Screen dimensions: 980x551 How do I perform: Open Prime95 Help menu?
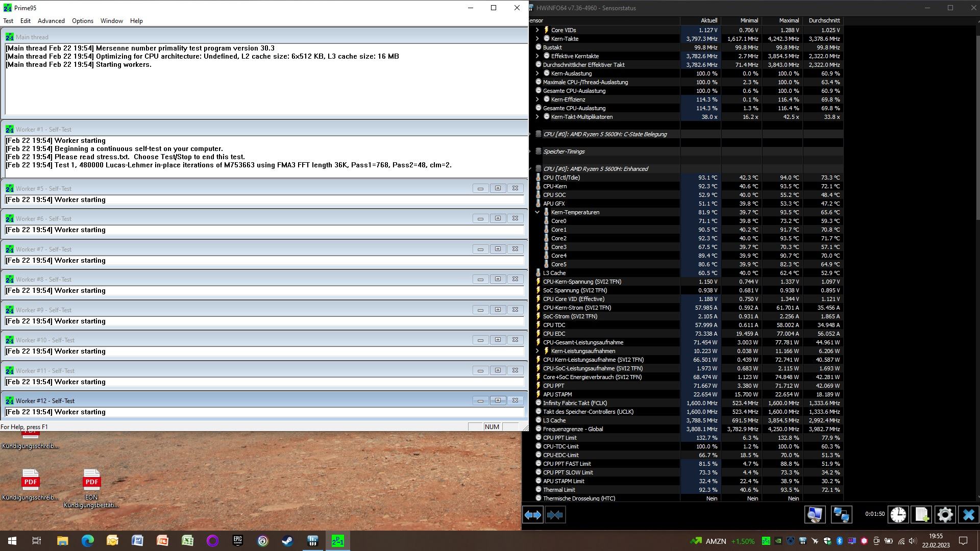tap(136, 21)
